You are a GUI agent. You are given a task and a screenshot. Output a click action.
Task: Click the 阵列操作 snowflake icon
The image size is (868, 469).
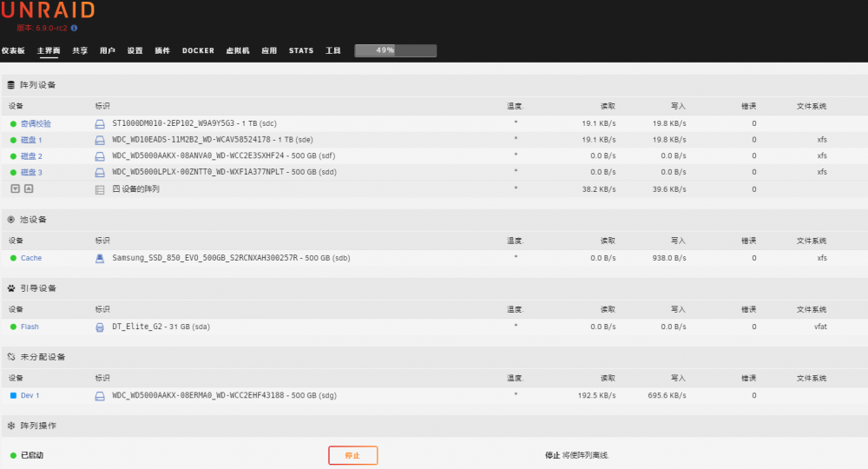coord(11,426)
